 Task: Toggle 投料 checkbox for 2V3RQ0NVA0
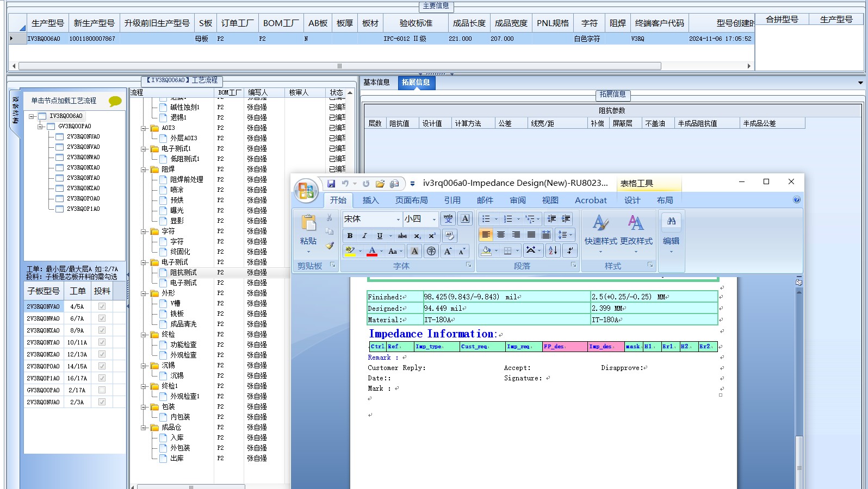[102, 306]
